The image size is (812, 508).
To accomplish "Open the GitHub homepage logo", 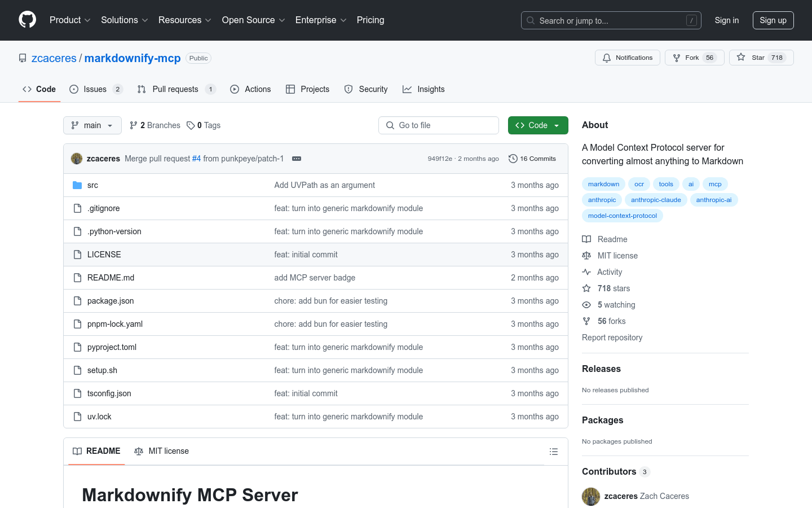I will pyautogui.click(x=27, y=20).
